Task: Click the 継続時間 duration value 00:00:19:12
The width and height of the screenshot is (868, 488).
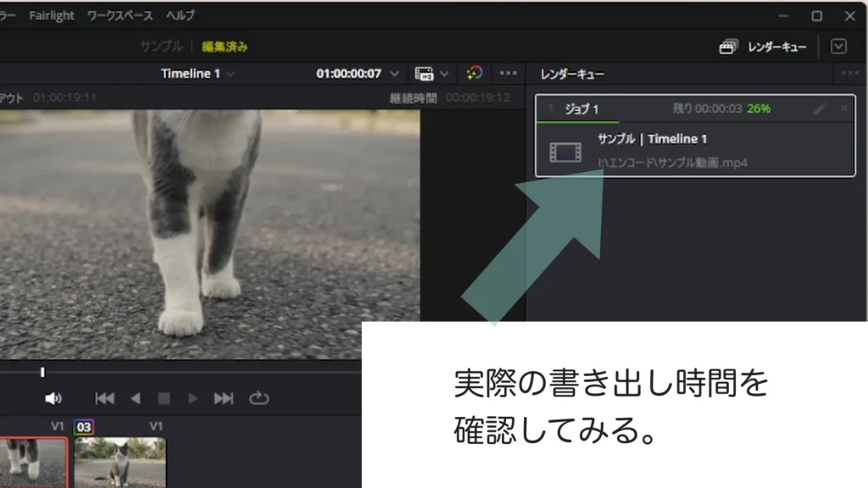Action: point(478,98)
